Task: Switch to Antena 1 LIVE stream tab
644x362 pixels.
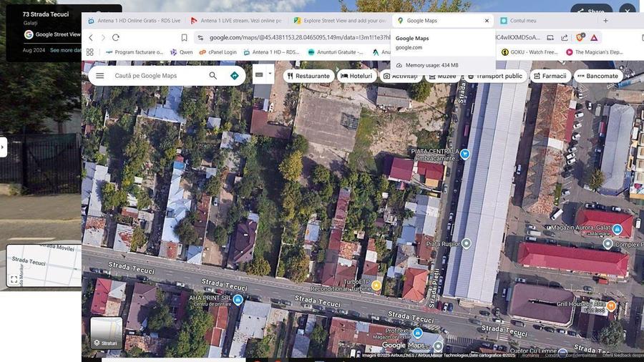Action: tap(236, 21)
